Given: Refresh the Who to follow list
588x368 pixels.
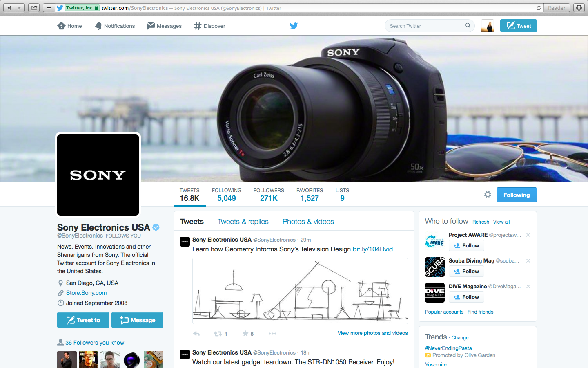Looking at the screenshot, I should 481,222.
